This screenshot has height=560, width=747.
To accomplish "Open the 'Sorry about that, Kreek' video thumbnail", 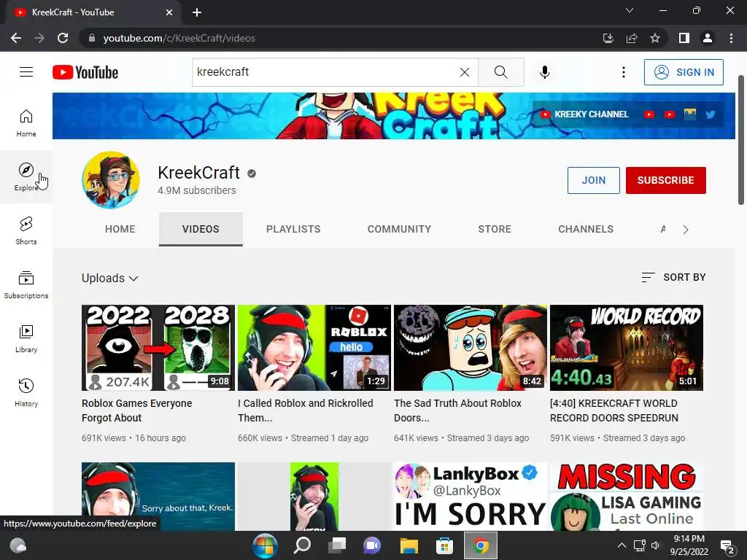I will (x=158, y=496).
